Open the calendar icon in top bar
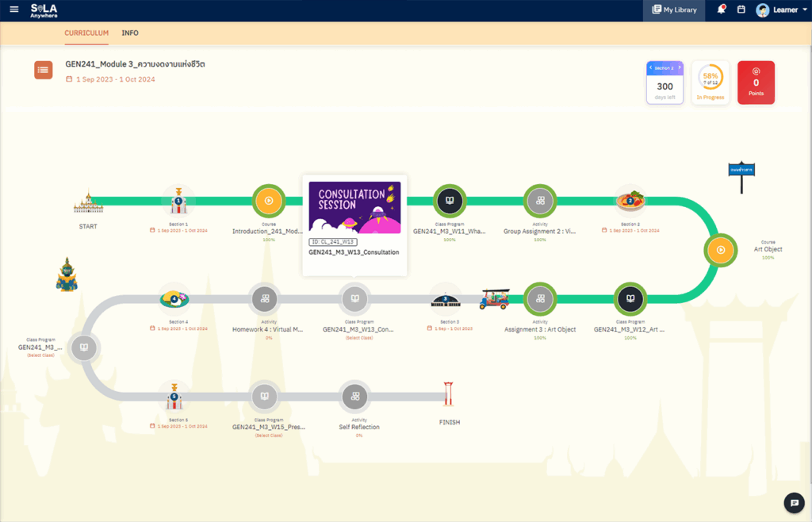This screenshot has width=812, height=522. (741, 10)
